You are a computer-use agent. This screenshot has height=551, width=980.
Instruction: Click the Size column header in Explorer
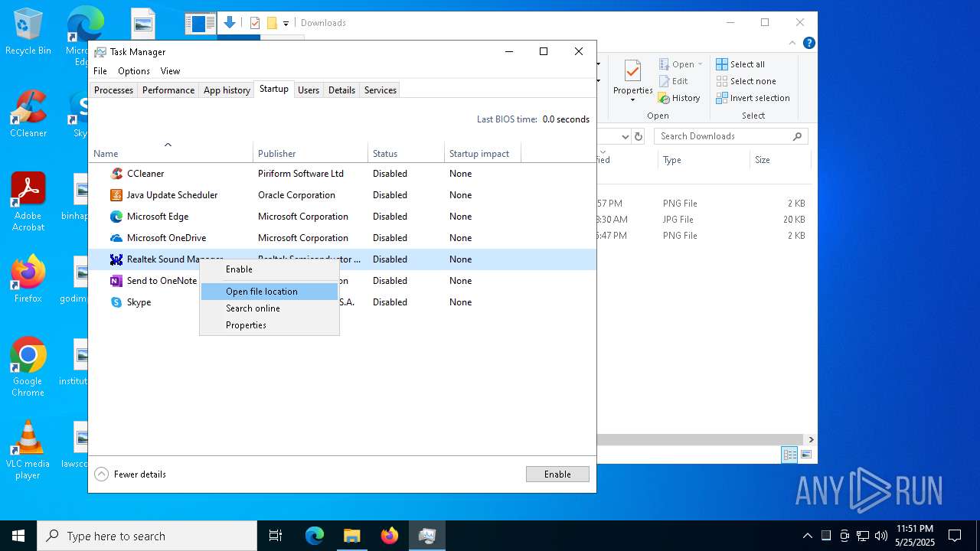click(780, 160)
